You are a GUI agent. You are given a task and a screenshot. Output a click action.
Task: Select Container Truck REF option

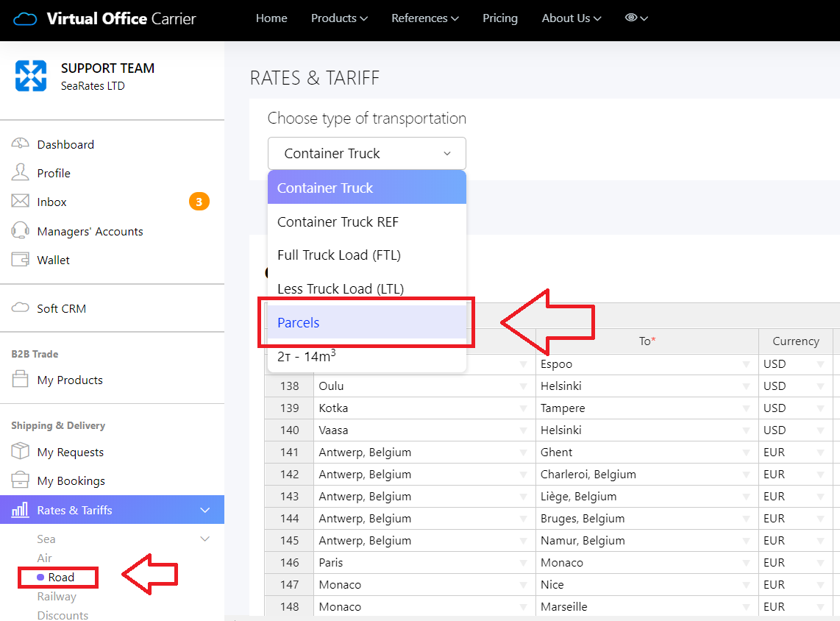tap(367, 221)
